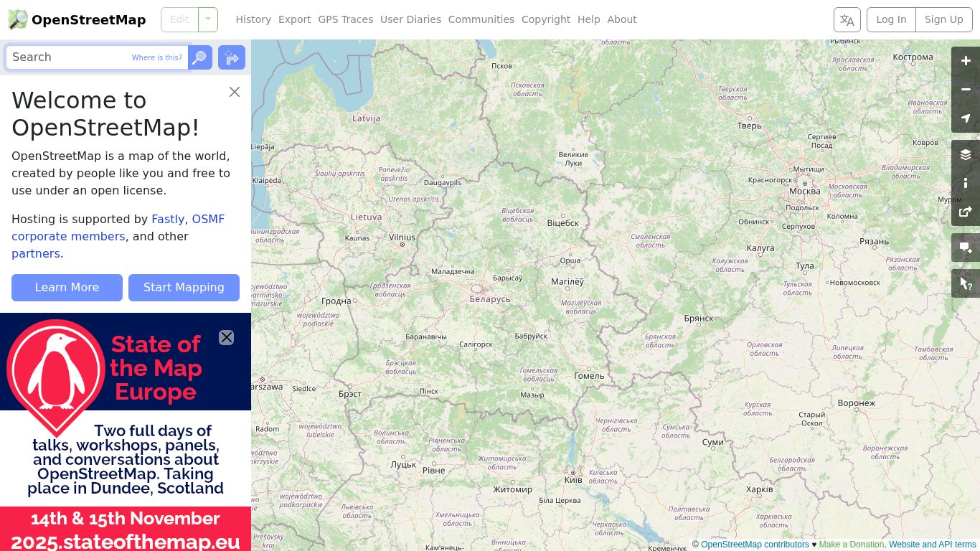This screenshot has height=551, width=980.
Task: Click the Learn More button
Action: click(67, 288)
